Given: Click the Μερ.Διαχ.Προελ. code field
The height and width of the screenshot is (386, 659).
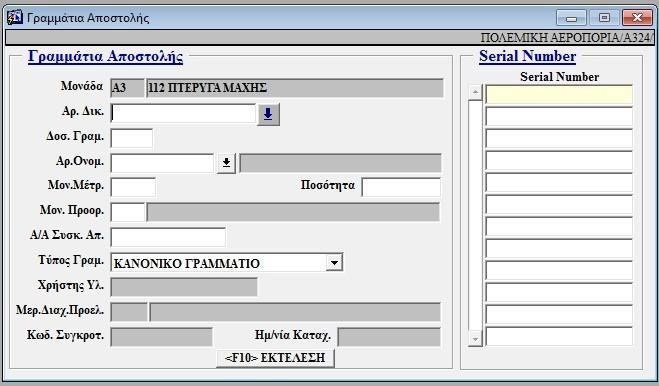Looking at the screenshot, I should pos(129,312).
